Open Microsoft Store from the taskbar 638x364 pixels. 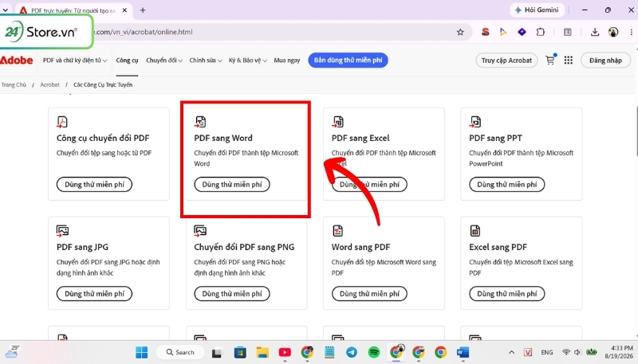[240, 352]
